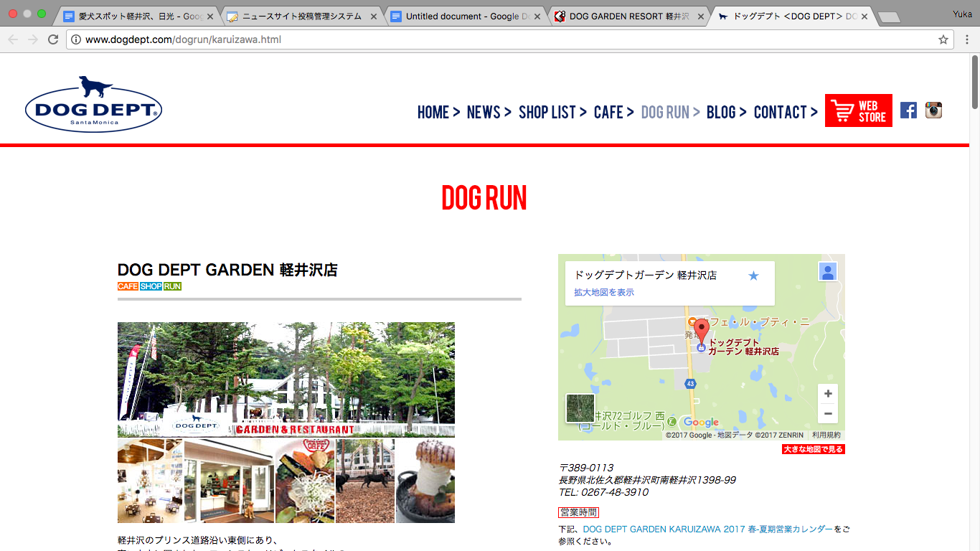Click the Yuka profile name in Chrome

(x=962, y=14)
